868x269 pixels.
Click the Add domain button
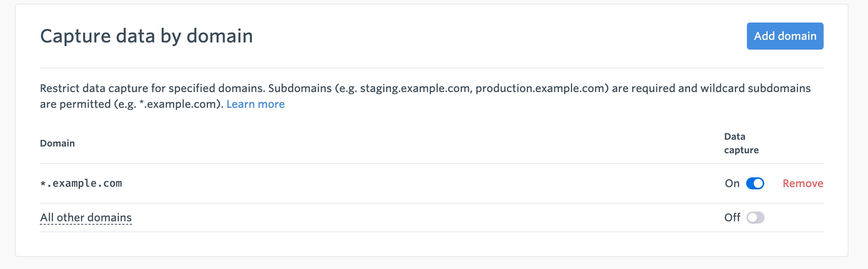(x=785, y=36)
